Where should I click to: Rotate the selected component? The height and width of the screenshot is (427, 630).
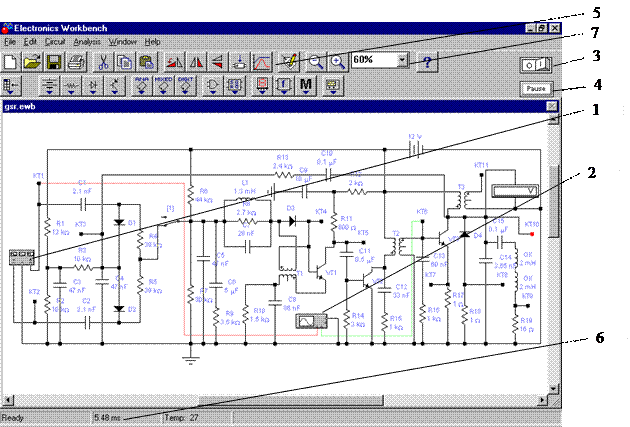pos(173,62)
